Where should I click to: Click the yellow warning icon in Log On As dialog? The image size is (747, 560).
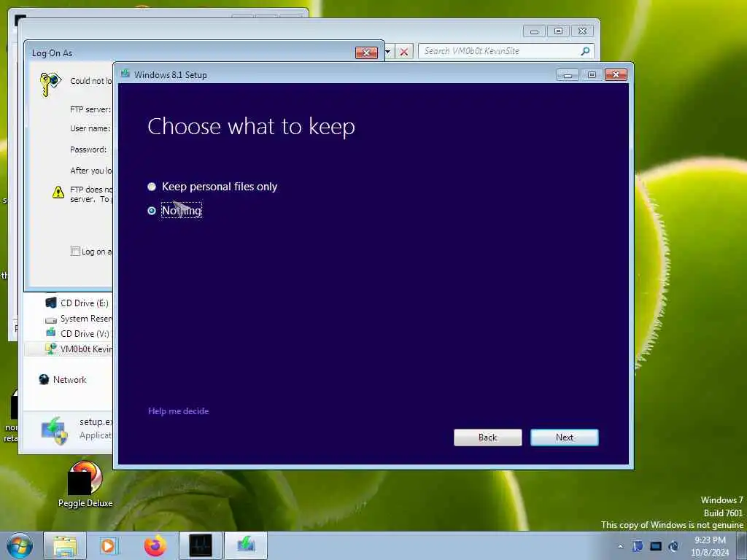pos(58,192)
